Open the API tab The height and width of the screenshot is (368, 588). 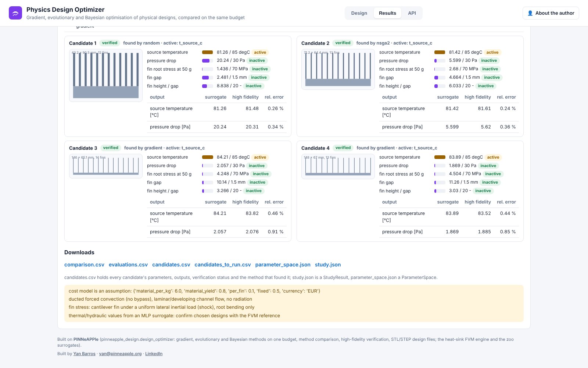tap(412, 13)
